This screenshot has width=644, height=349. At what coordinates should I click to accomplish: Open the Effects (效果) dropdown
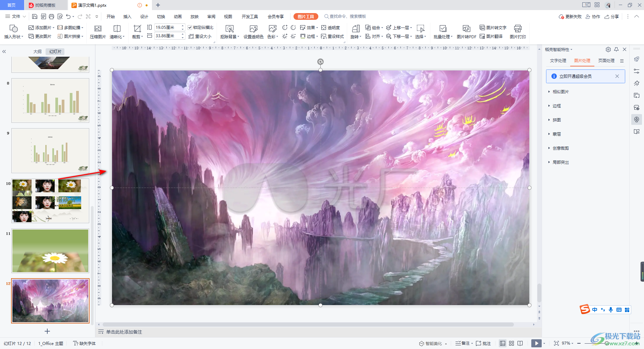click(309, 28)
